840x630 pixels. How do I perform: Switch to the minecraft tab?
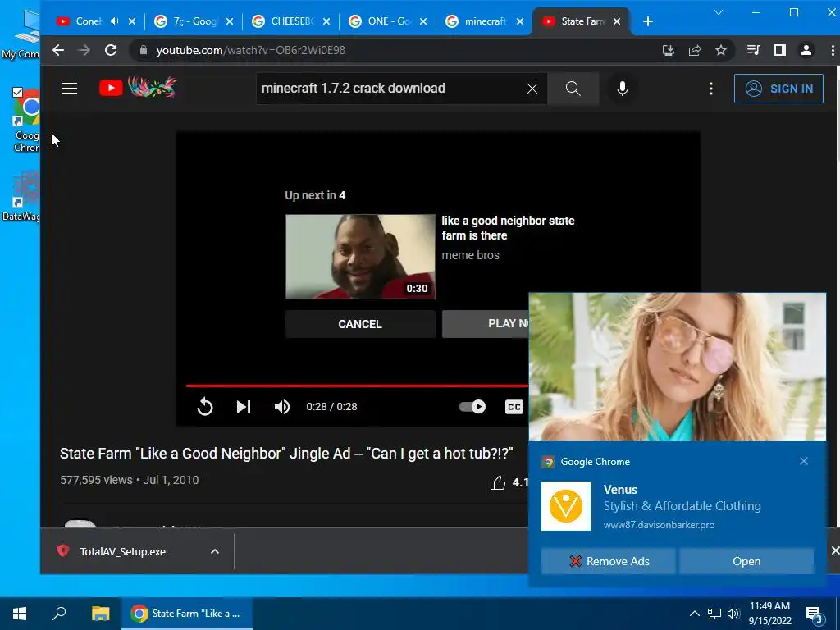coord(484,21)
